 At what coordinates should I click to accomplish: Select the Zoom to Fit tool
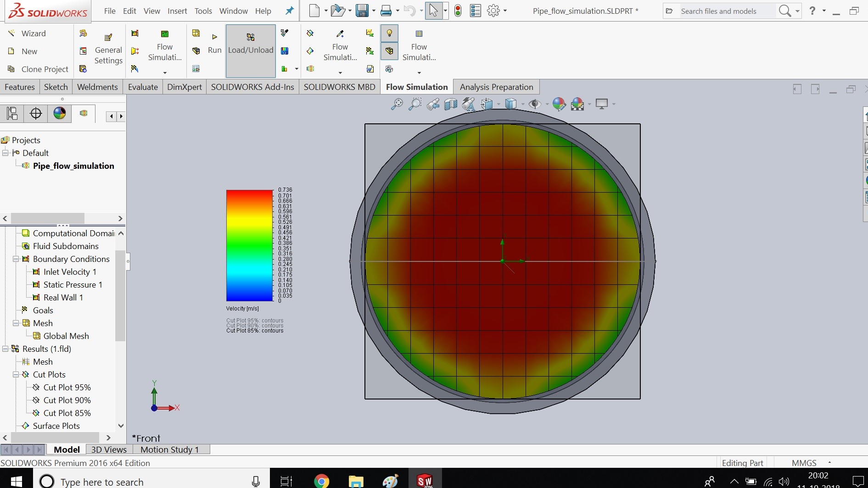[397, 104]
